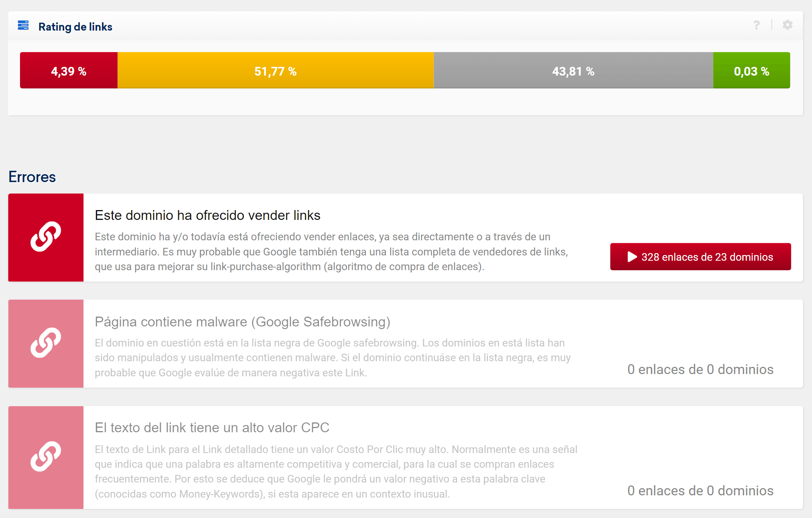Click the CPC row's 0 enlaces de 0 dominios

pos(700,491)
